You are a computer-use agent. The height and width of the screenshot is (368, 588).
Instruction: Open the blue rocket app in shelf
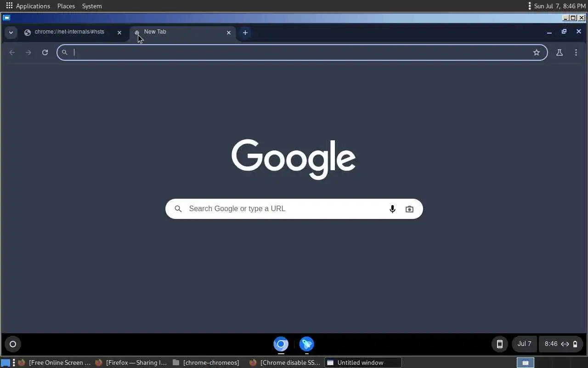[307, 344]
